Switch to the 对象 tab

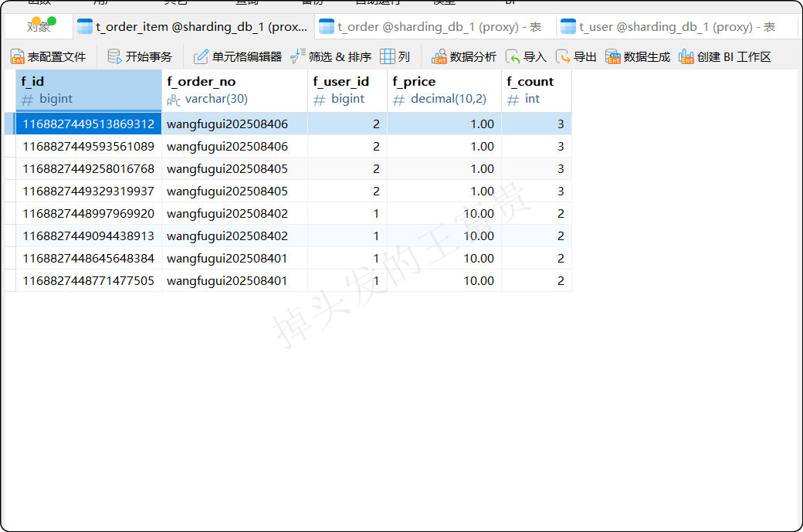(x=39, y=26)
